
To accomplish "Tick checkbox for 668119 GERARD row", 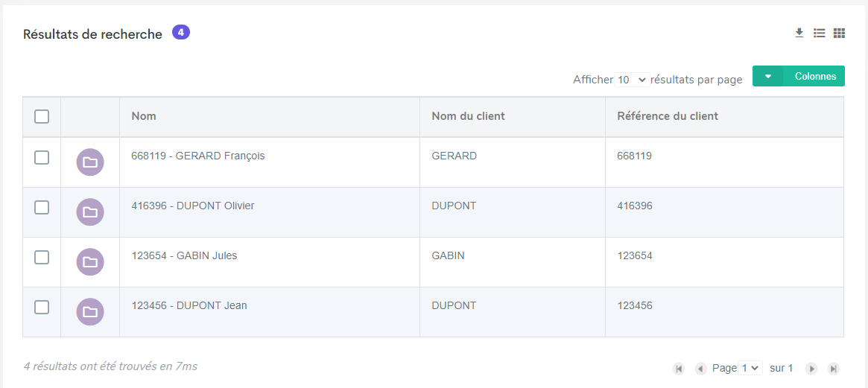I will point(42,157).
